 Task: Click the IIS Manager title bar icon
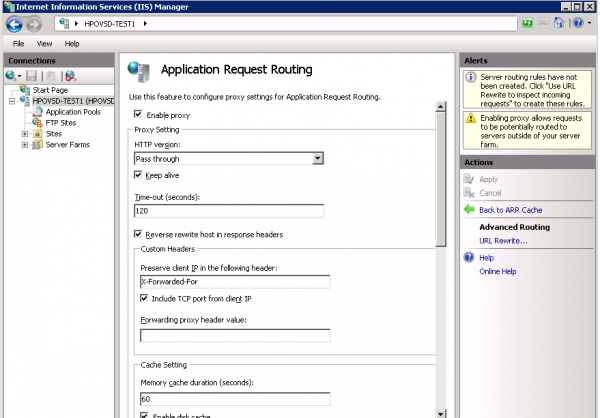pos(9,7)
